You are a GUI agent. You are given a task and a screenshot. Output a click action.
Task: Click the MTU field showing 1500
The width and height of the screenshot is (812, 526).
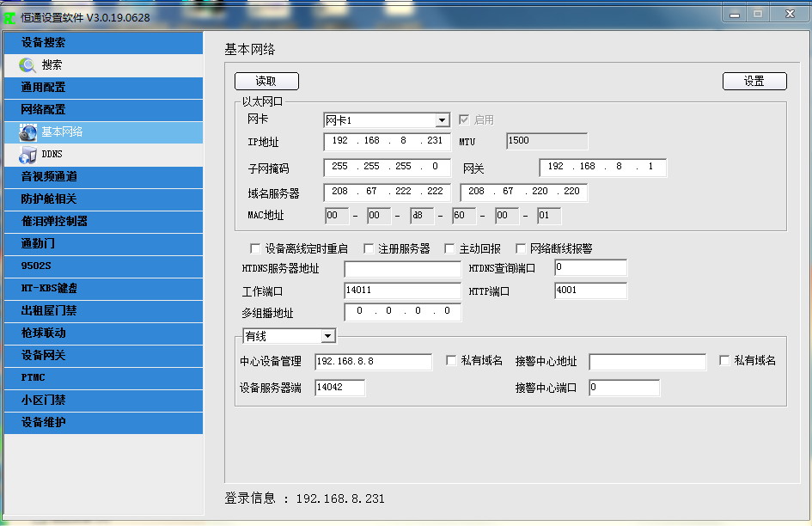click(546, 141)
